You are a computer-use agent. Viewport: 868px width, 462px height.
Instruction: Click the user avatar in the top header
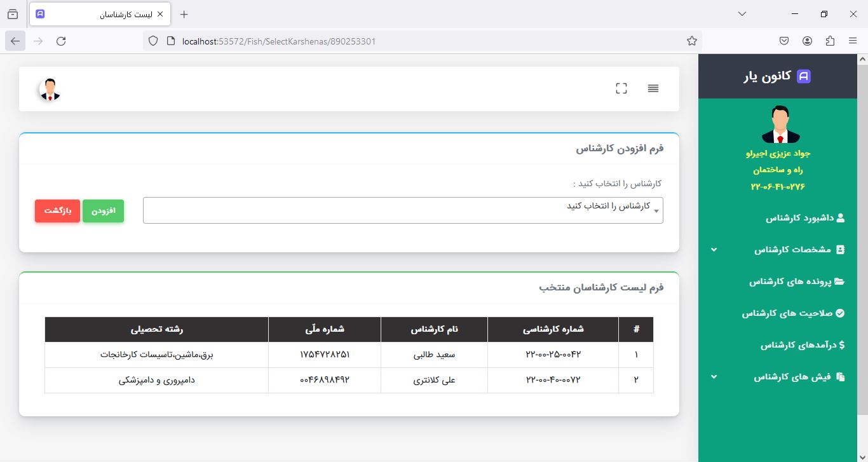[x=50, y=90]
